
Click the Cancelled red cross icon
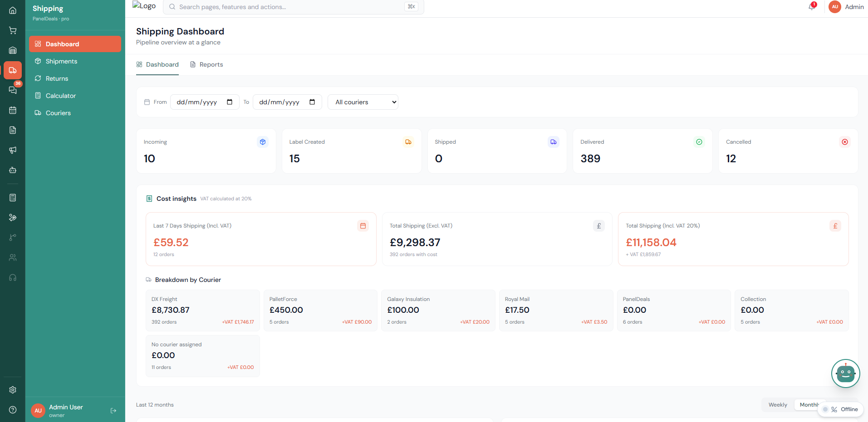coord(845,142)
